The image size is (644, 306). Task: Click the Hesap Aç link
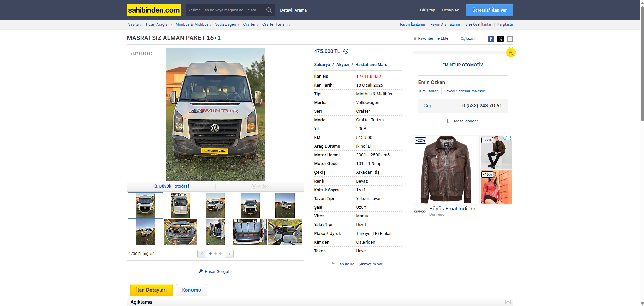pos(450,10)
